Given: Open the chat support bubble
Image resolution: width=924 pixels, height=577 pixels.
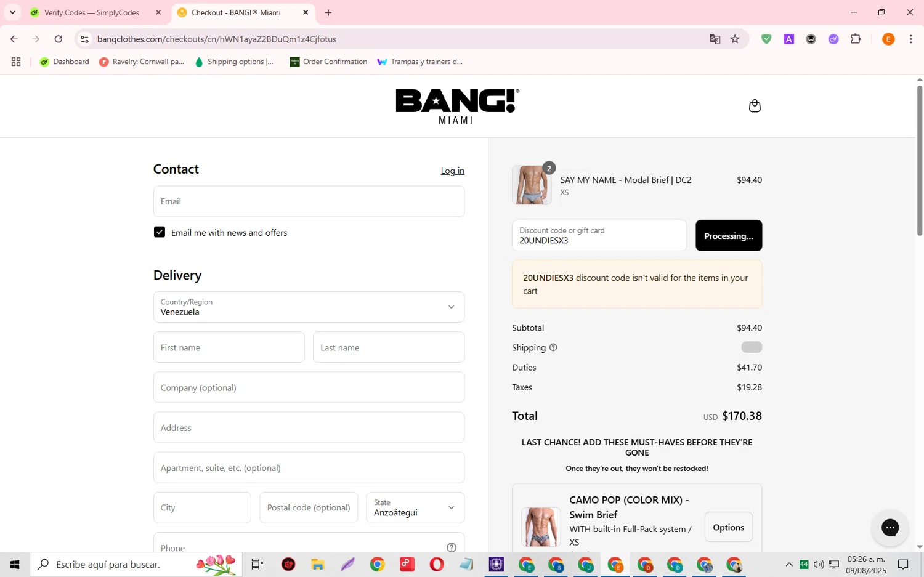Looking at the screenshot, I should [890, 528].
